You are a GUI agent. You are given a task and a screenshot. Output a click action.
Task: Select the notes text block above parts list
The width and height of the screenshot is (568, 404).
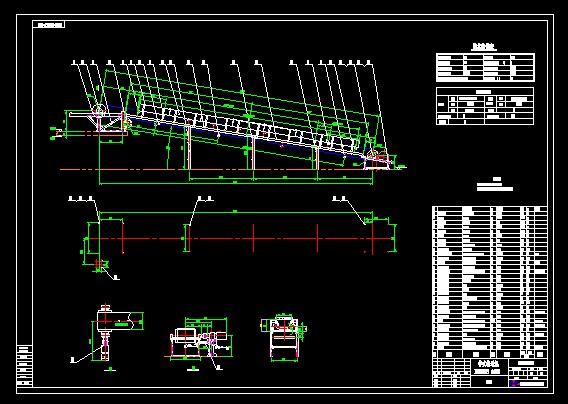(495, 184)
